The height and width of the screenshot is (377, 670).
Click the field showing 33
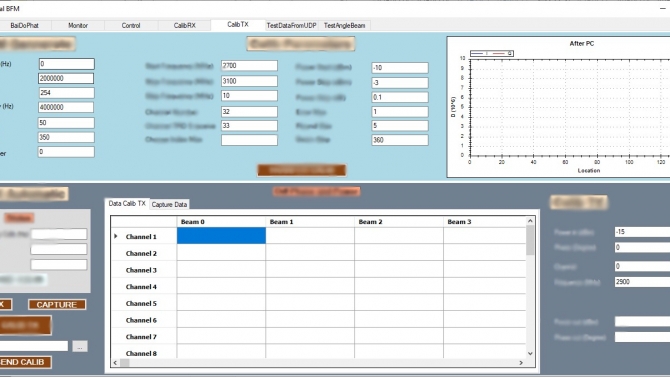click(249, 125)
